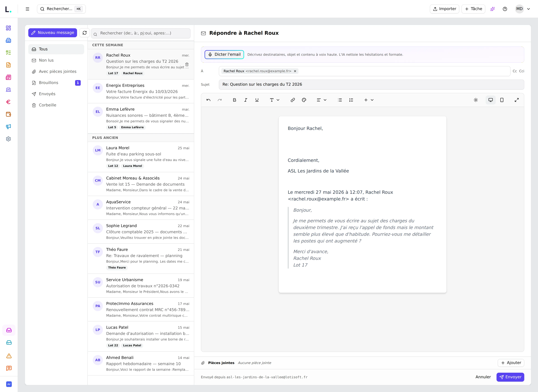Viewport: 538px width, 392px height.
Task: Open the settings gear in sidebar
Action: tap(9, 139)
